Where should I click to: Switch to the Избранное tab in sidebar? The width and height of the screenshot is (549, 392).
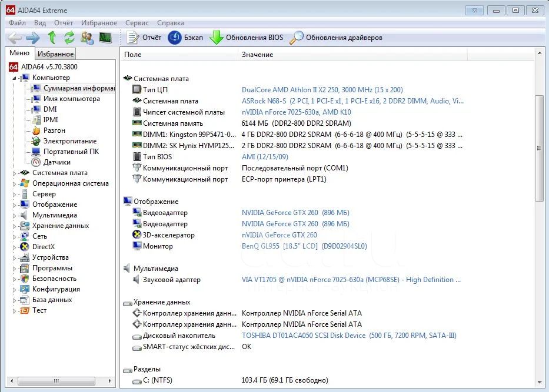56,54
